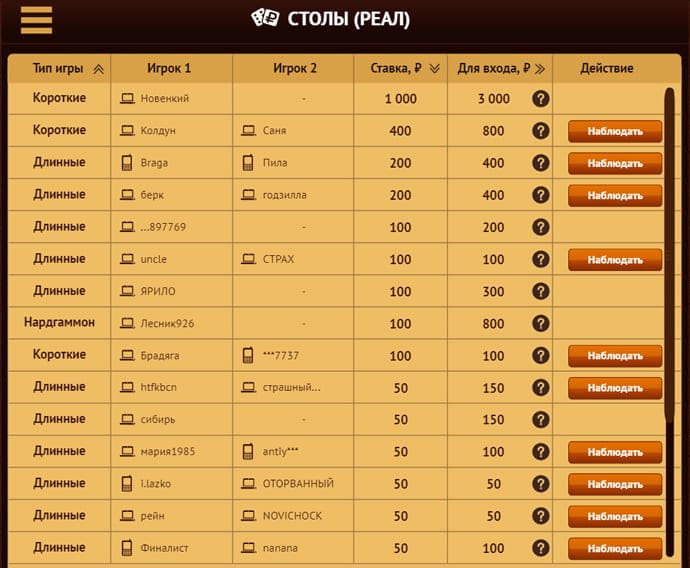Open the hamburger menu
Image resolution: width=690 pixels, height=568 pixels.
pyautogui.click(x=36, y=20)
